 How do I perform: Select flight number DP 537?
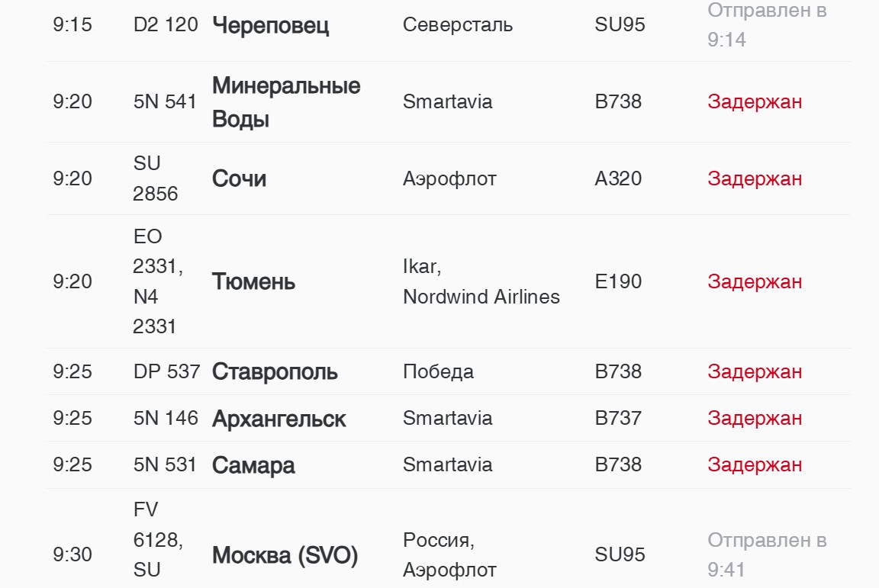click(x=166, y=371)
